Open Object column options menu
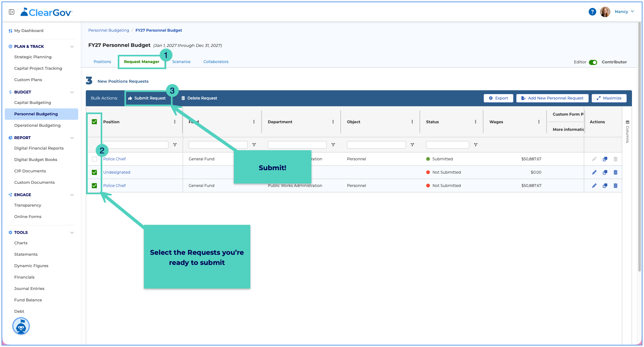This screenshot has height=347, width=644. 412,122
